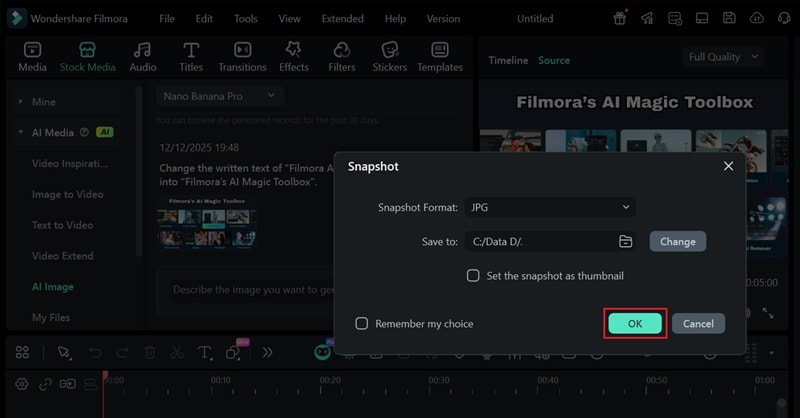Click the headset support icon

click(x=784, y=18)
